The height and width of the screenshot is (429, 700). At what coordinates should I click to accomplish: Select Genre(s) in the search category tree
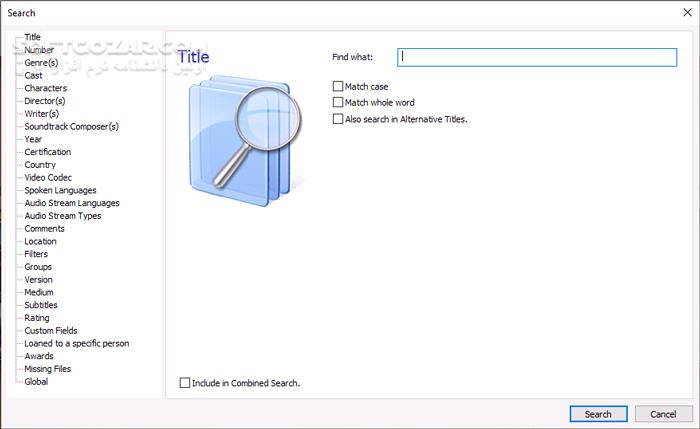[x=41, y=62]
